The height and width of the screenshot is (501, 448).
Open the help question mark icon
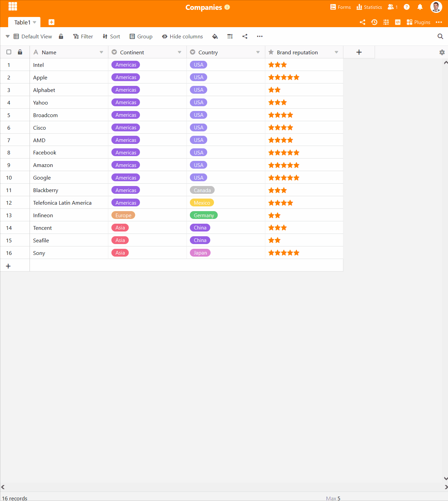(407, 7)
